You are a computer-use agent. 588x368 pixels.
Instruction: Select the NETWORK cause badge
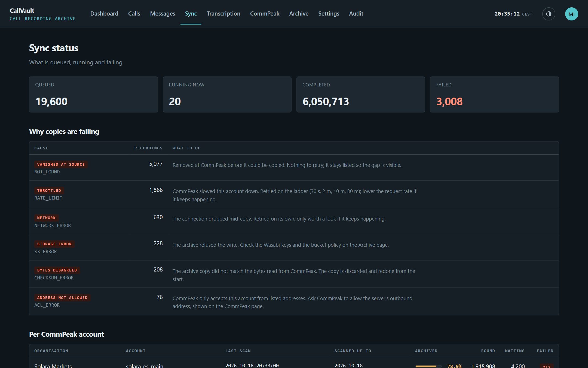[46, 218]
